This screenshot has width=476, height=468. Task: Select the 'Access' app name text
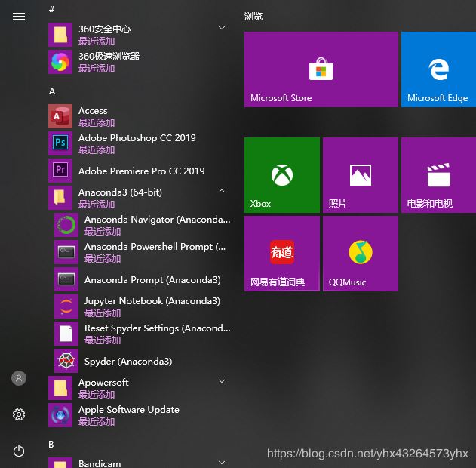click(93, 111)
